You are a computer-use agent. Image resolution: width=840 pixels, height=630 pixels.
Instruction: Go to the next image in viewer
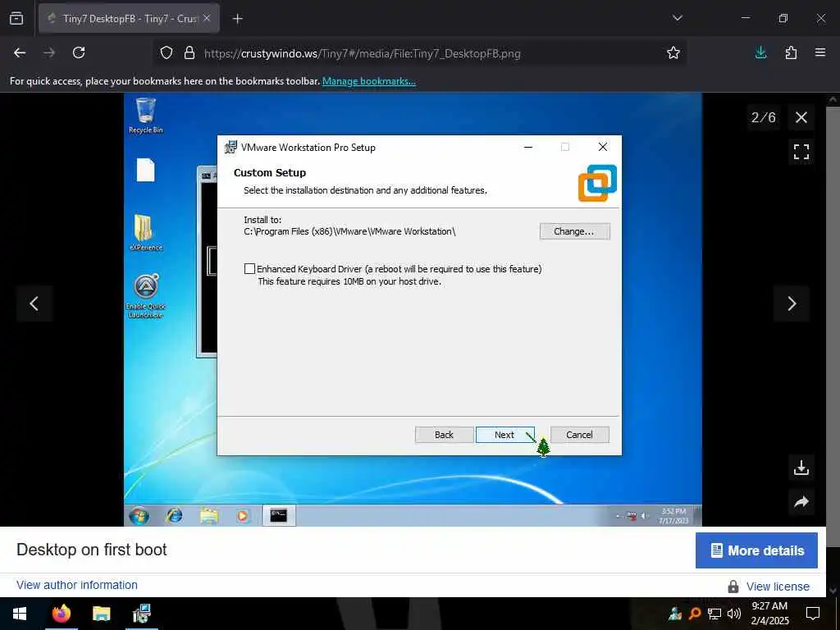tap(792, 304)
